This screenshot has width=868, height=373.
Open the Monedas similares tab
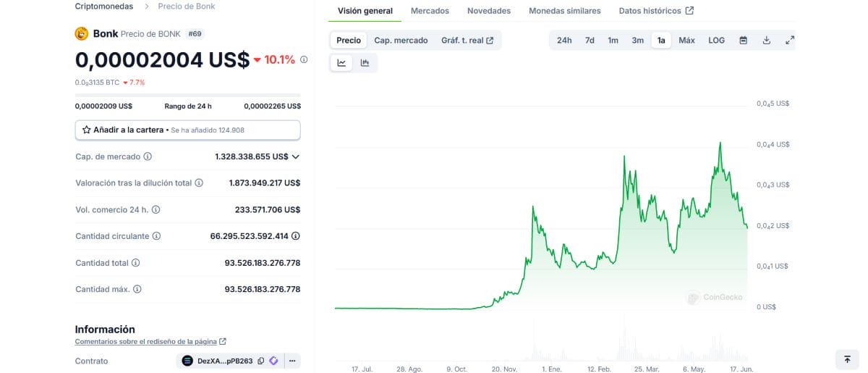point(565,11)
